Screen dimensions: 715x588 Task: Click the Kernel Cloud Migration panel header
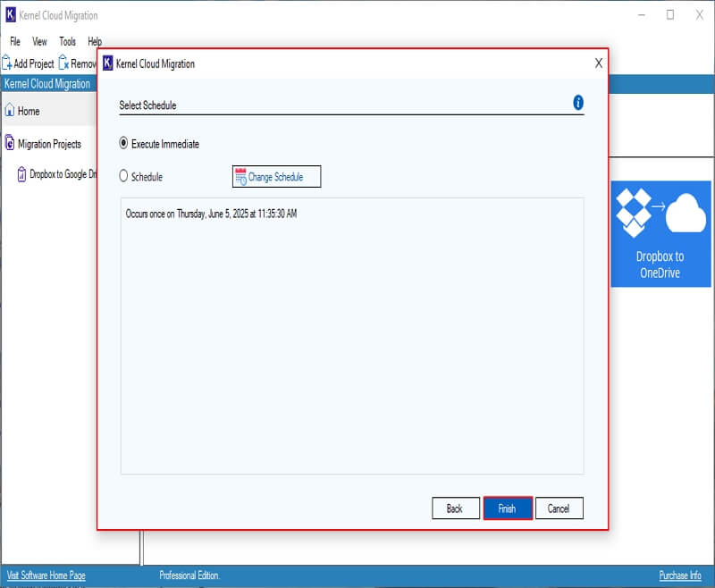[47, 84]
